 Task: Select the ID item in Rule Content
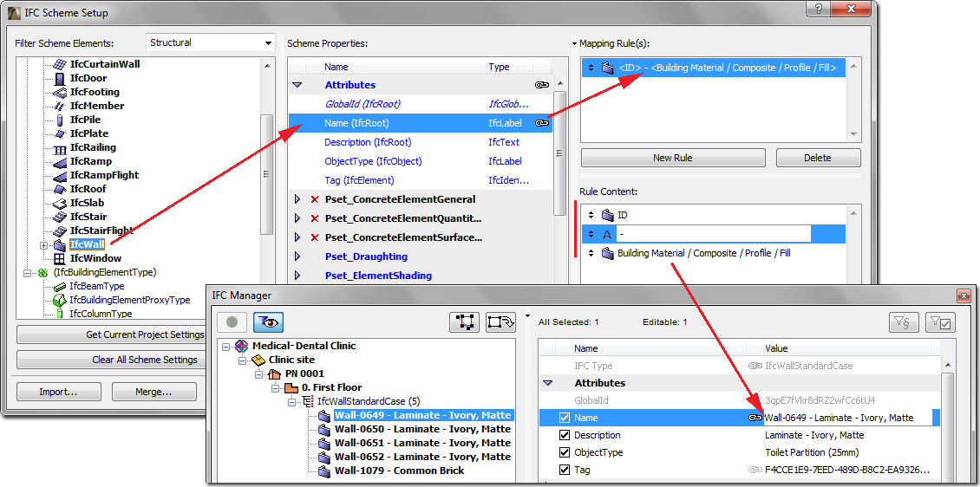(713, 215)
